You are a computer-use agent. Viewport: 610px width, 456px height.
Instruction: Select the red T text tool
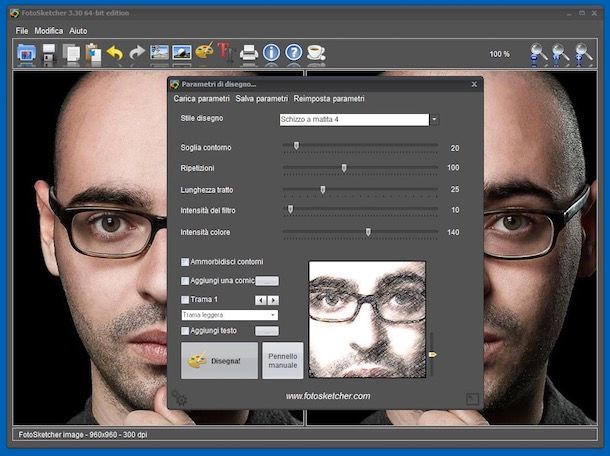226,51
